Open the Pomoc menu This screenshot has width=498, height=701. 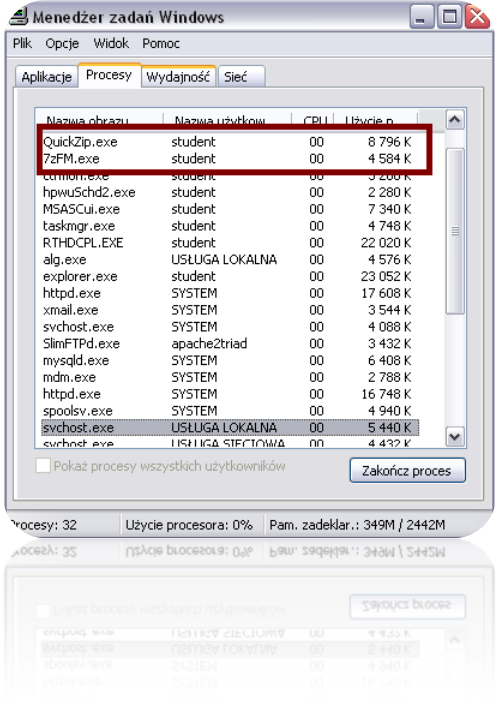click(161, 43)
